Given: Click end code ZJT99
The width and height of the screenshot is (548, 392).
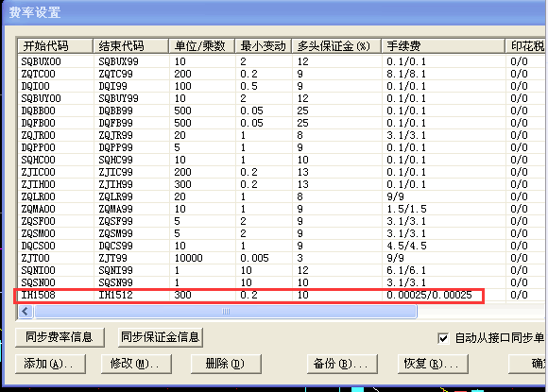Looking at the screenshot, I should pos(112,258).
